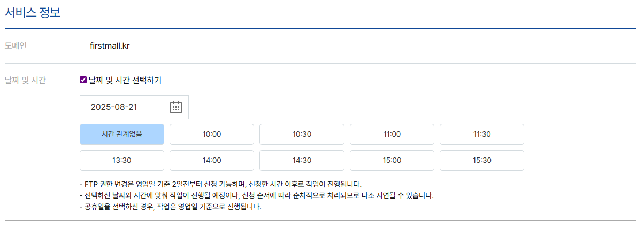Image resolution: width=644 pixels, height=229 pixels.
Task: Choose the 11:30 time slot
Action: (x=482, y=134)
